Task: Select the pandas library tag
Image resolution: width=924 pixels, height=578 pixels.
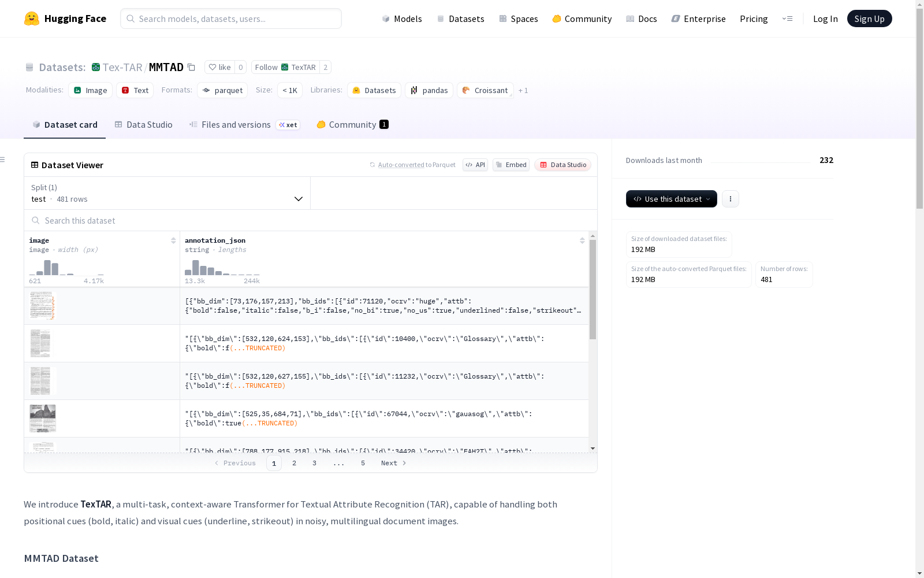Action: click(429, 90)
